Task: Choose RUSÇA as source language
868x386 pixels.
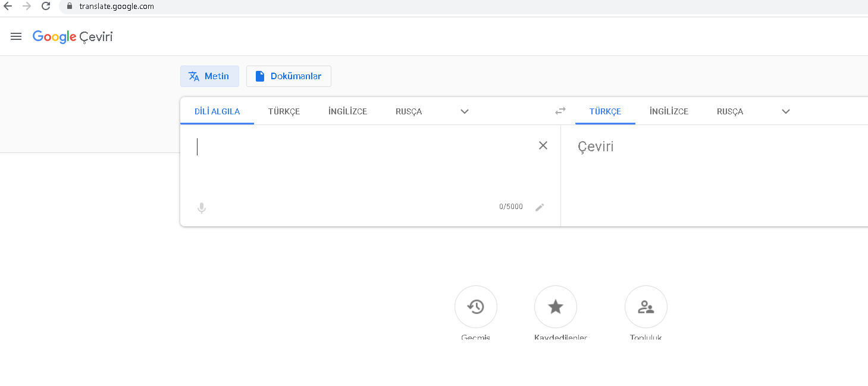Action: tap(409, 111)
